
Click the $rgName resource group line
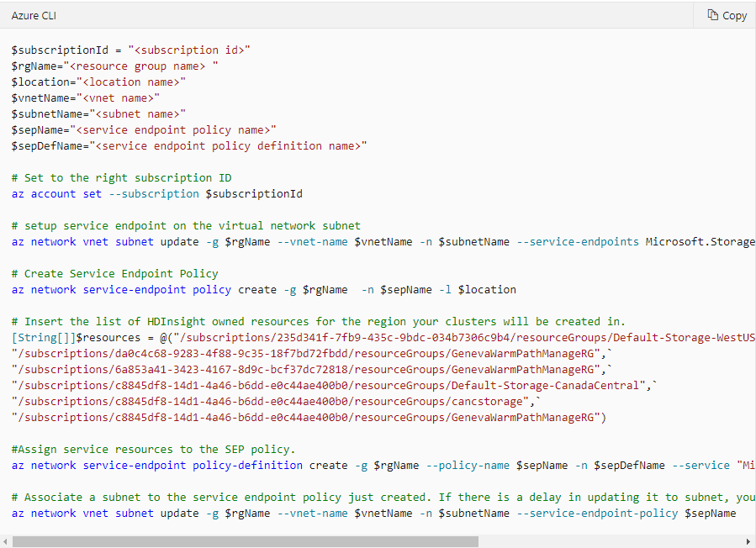(x=114, y=66)
